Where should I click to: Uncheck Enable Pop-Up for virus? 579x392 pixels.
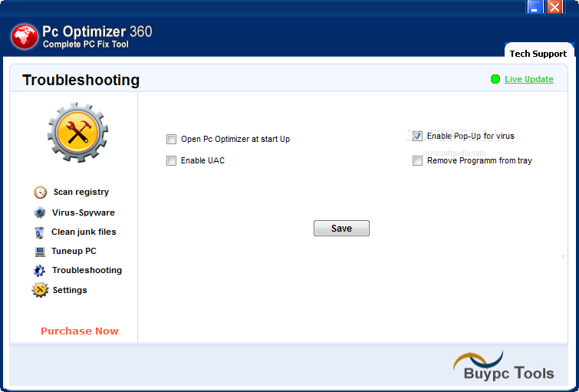tap(417, 137)
